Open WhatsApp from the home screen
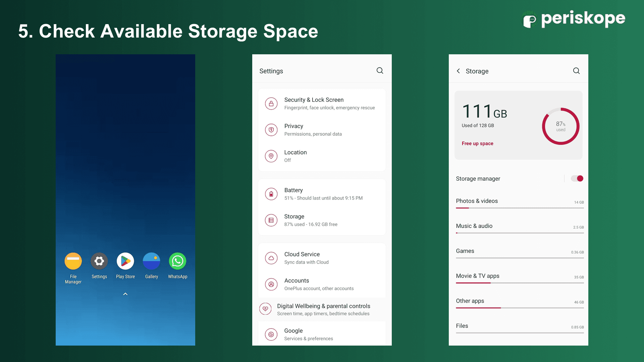 coord(177,261)
